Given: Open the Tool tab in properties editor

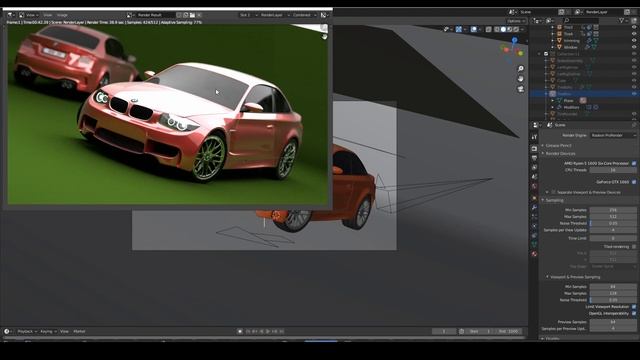Looking at the screenshot, I should [x=534, y=137].
